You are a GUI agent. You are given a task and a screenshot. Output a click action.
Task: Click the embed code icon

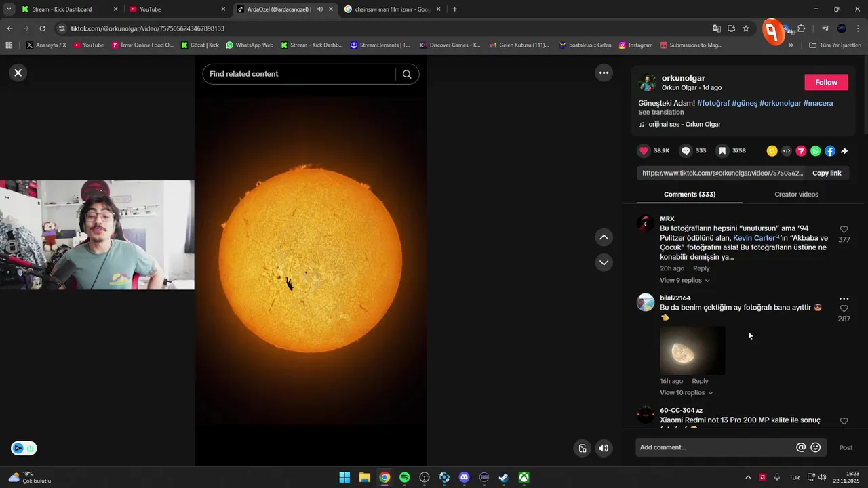click(786, 151)
